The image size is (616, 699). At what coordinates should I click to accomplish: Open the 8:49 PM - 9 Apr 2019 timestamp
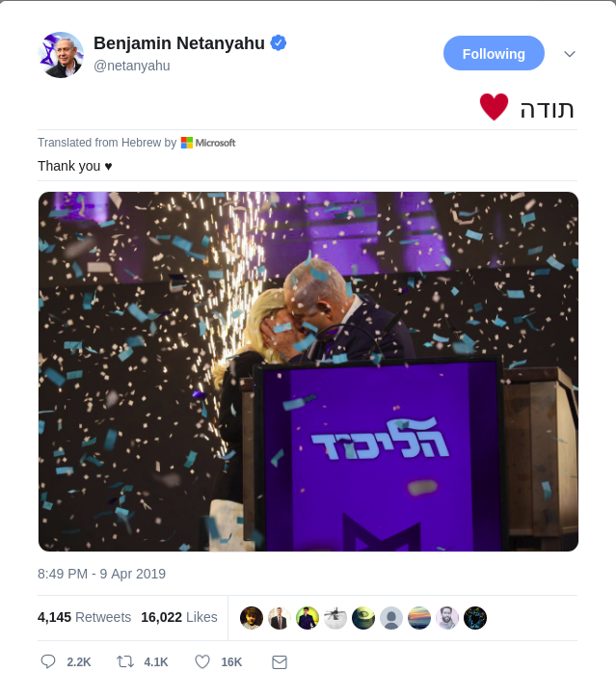pos(101,574)
